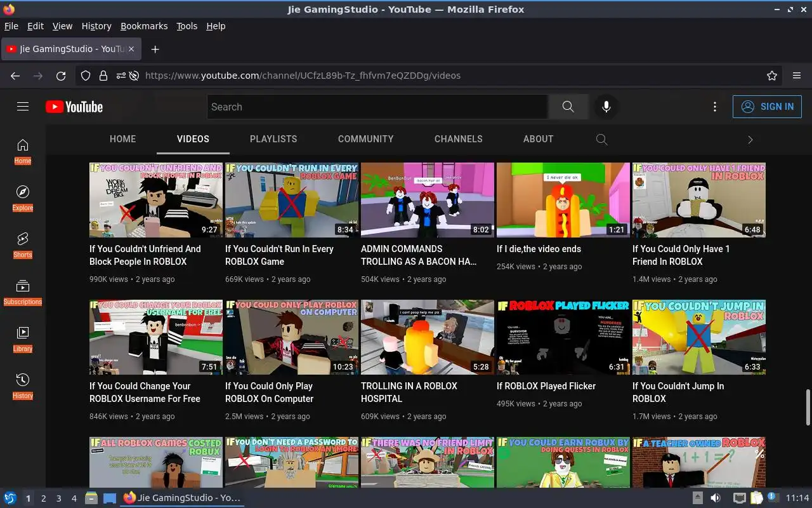Open Edit menu
The width and height of the screenshot is (812, 508).
pyautogui.click(x=36, y=26)
